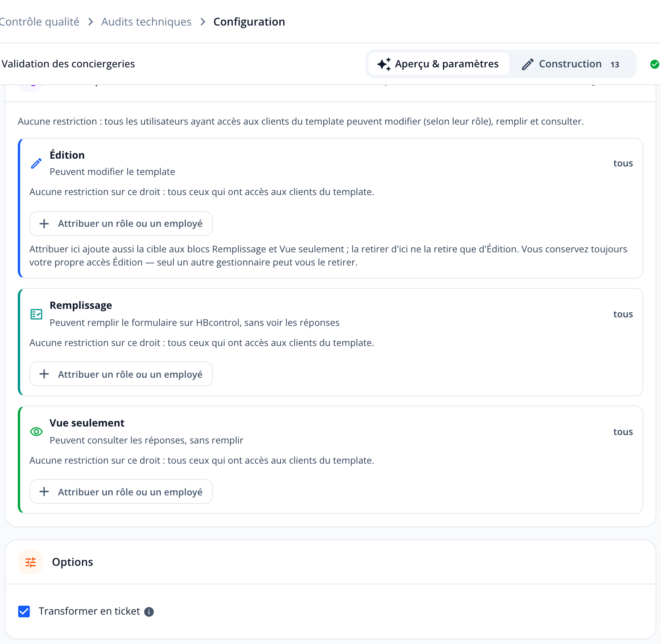Click the green eye icon beside Vue seulement
Image resolution: width=661 pixels, height=644 pixels.
pyautogui.click(x=36, y=432)
